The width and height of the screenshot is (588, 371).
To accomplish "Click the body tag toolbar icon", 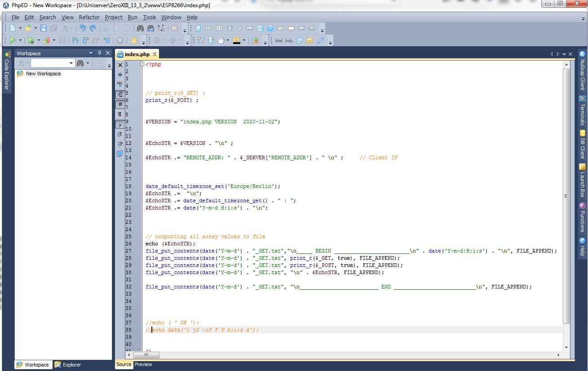I will point(289,40).
